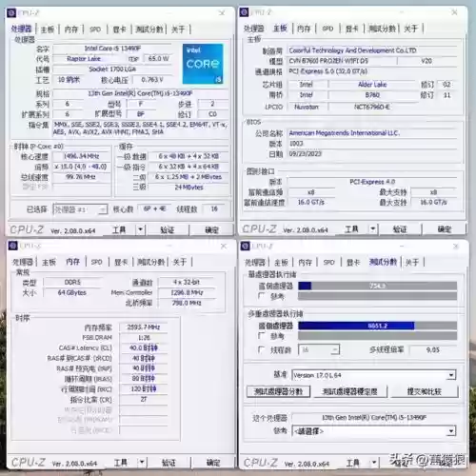Screen dimensions: 476x476
Task: Click 工具 button in processor window
Action: tap(119, 229)
